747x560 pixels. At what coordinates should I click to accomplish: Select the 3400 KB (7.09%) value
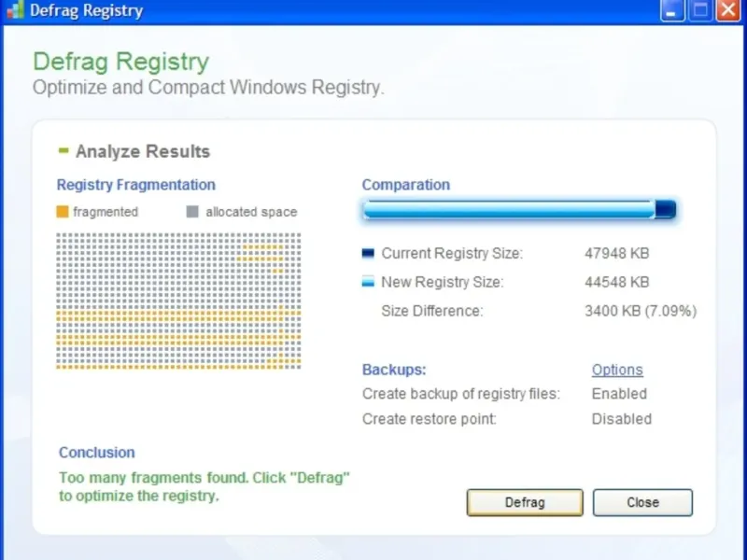tap(641, 311)
